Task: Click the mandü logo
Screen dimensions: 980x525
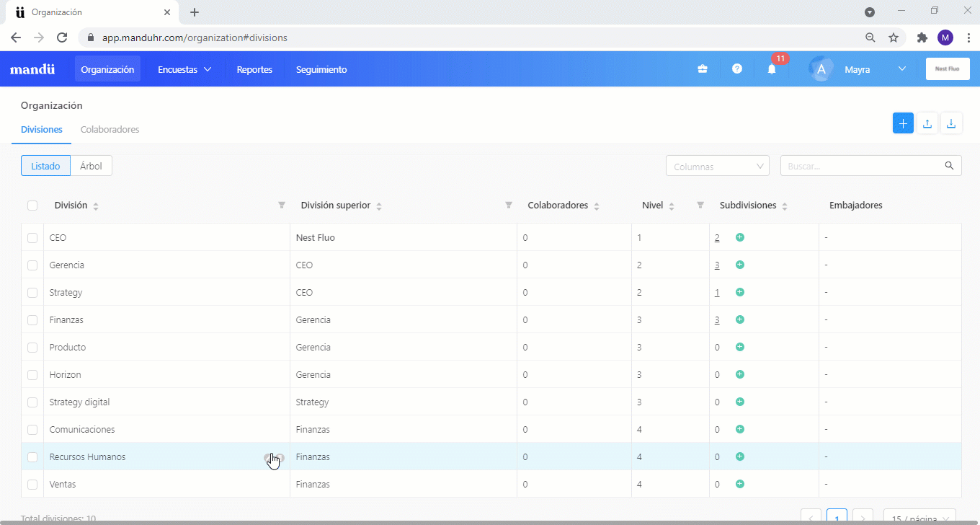Action: point(32,69)
